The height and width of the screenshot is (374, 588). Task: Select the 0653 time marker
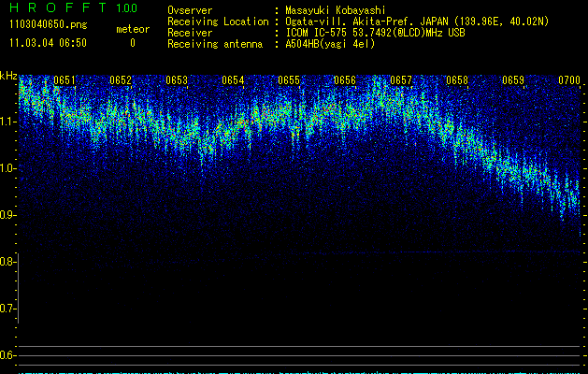(177, 81)
